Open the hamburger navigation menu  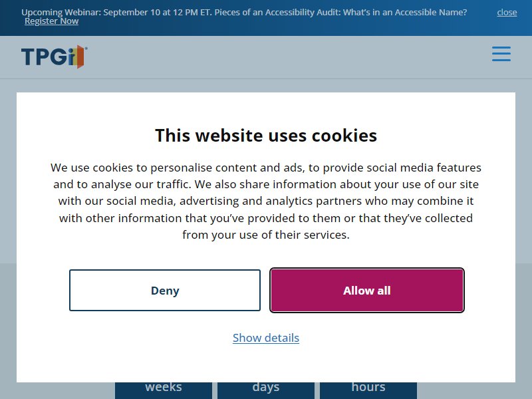(501, 55)
